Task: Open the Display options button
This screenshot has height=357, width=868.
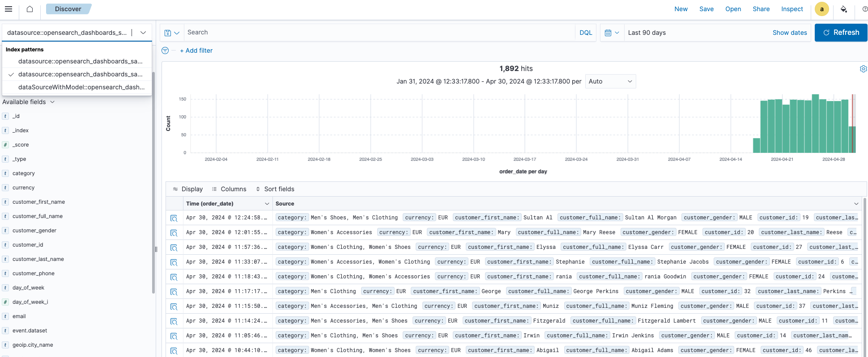Action: [188, 189]
